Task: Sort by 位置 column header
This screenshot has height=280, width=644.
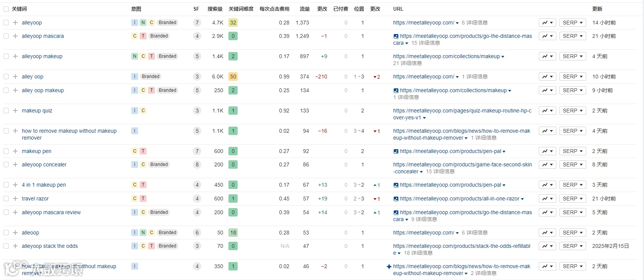Action: tap(359, 9)
